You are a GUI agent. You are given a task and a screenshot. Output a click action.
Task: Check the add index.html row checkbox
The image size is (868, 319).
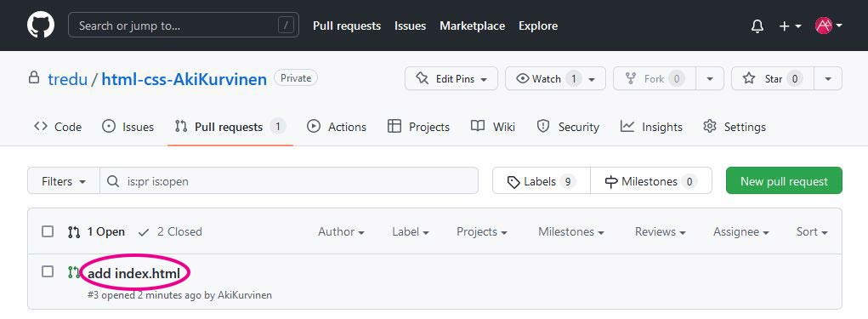coord(48,271)
